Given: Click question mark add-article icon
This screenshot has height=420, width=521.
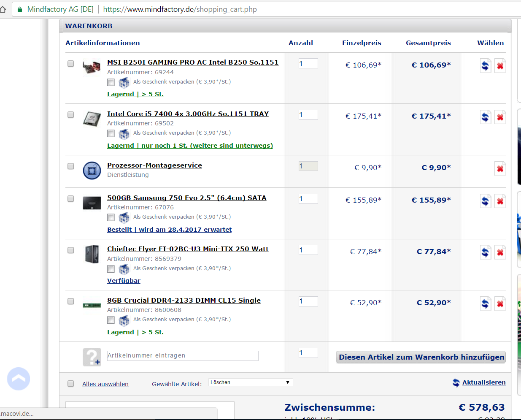Looking at the screenshot, I should (92, 357).
